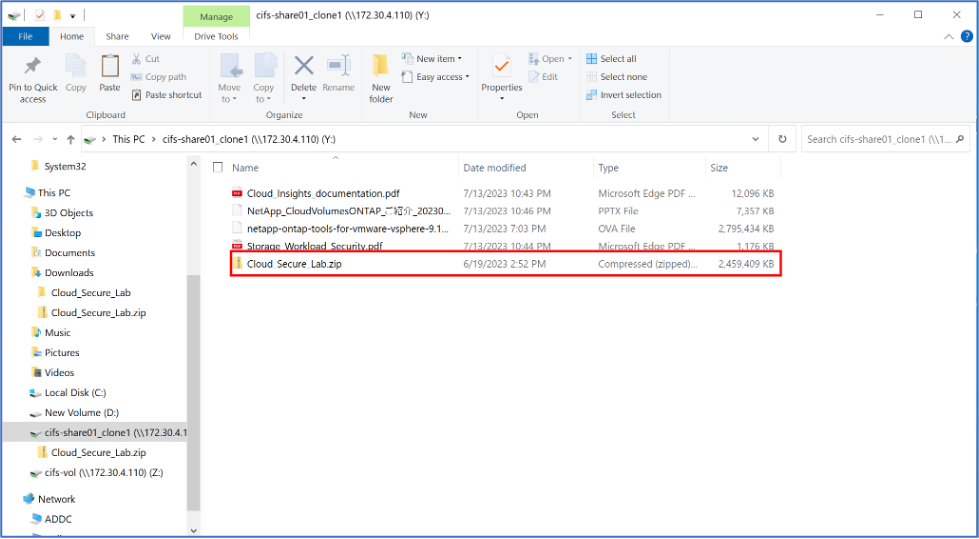Viewport: 979px width, 539px height.
Task: Sort by Name column header
Action: (x=245, y=167)
